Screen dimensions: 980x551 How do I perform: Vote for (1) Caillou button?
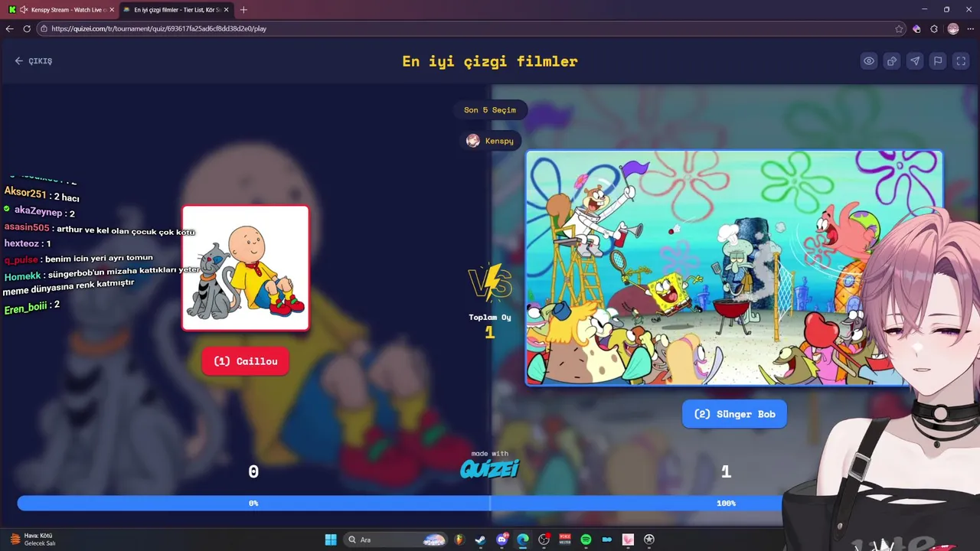[245, 361]
